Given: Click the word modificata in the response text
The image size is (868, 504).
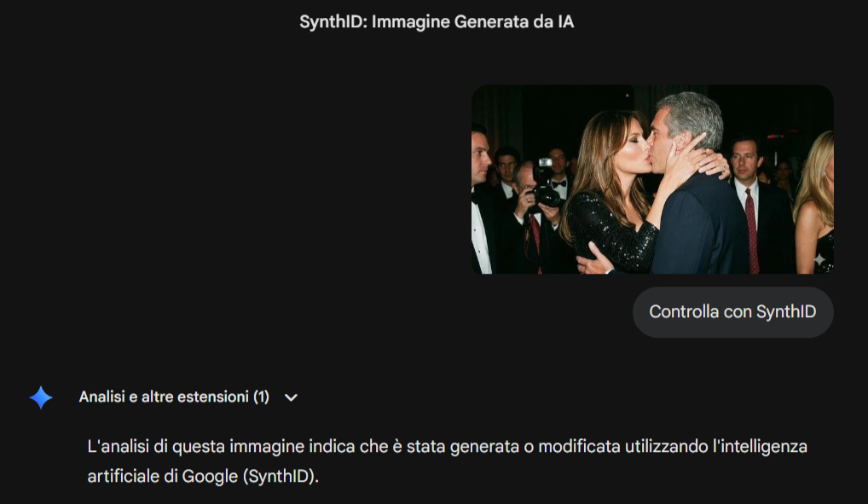Looking at the screenshot, I should click(580, 446).
